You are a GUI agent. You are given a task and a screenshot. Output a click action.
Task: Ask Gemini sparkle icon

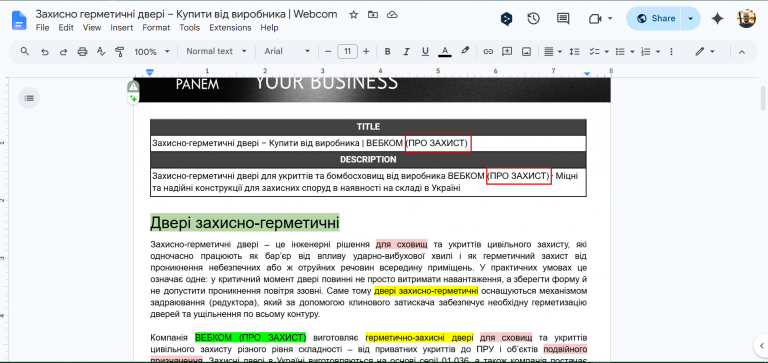pyautogui.click(x=718, y=19)
